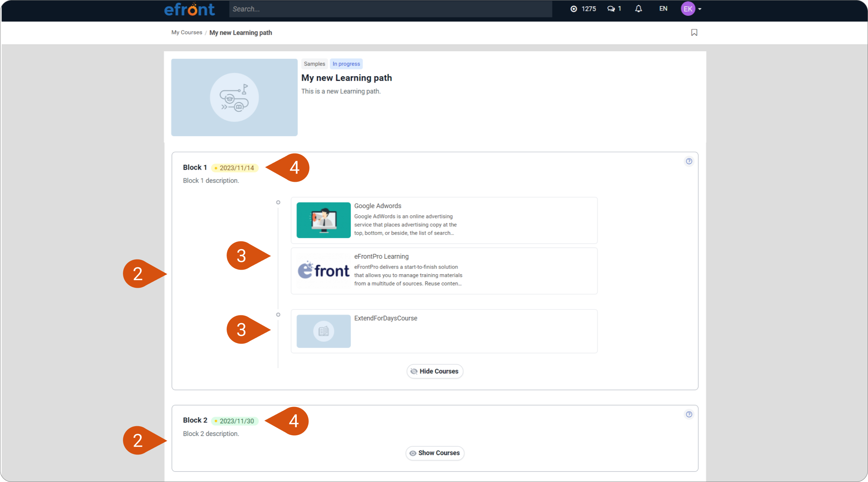868x482 pixels.
Task: Click the 'Block 2 description.' text
Action: click(211, 434)
